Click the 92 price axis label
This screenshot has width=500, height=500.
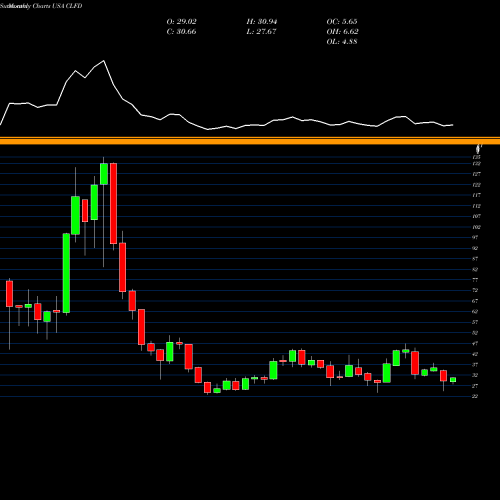click(x=475, y=248)
